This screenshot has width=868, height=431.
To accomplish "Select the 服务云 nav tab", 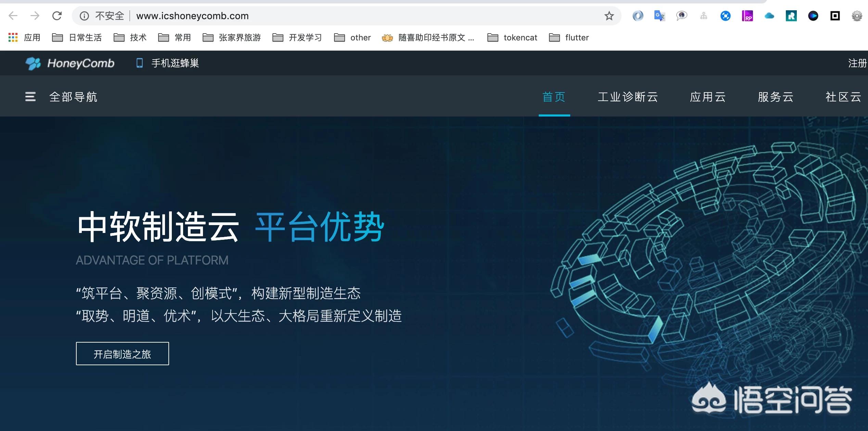I will 776,97.
